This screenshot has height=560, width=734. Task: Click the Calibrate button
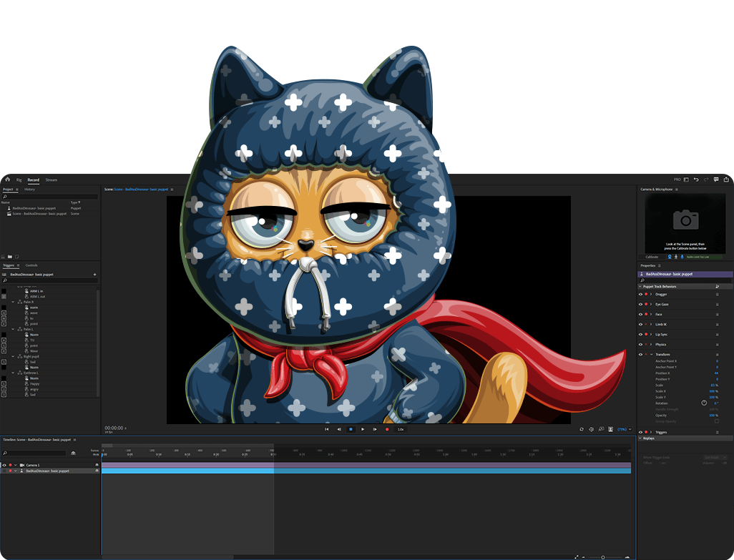click(652, 257)
